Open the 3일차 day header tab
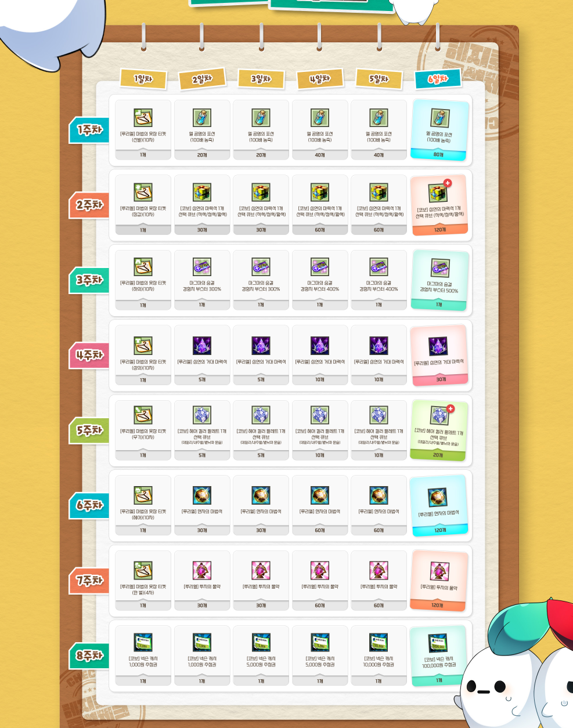The width and height of the screenshot is (573, 728). tap(261, 79)
